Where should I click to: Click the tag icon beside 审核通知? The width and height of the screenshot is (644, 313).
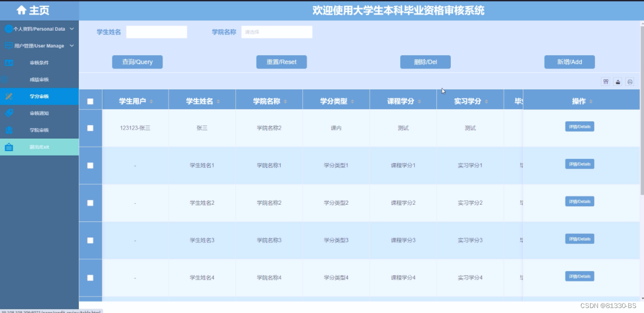9,113
